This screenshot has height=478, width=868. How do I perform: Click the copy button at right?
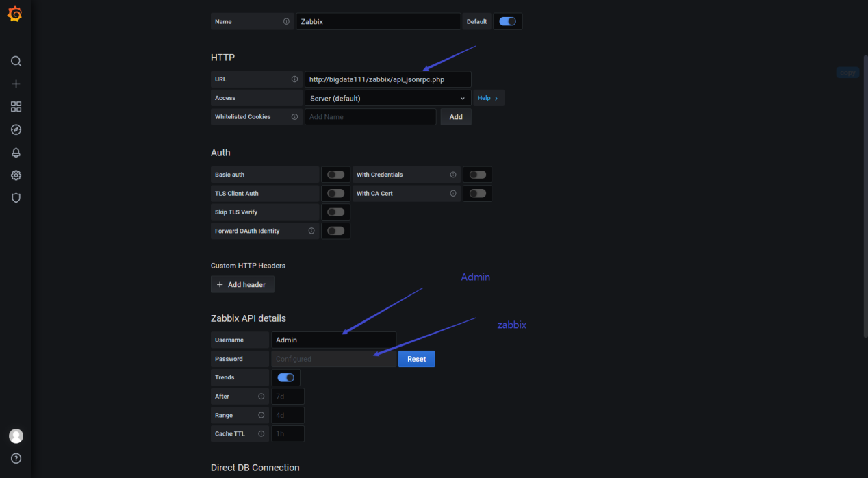point(847,73)
